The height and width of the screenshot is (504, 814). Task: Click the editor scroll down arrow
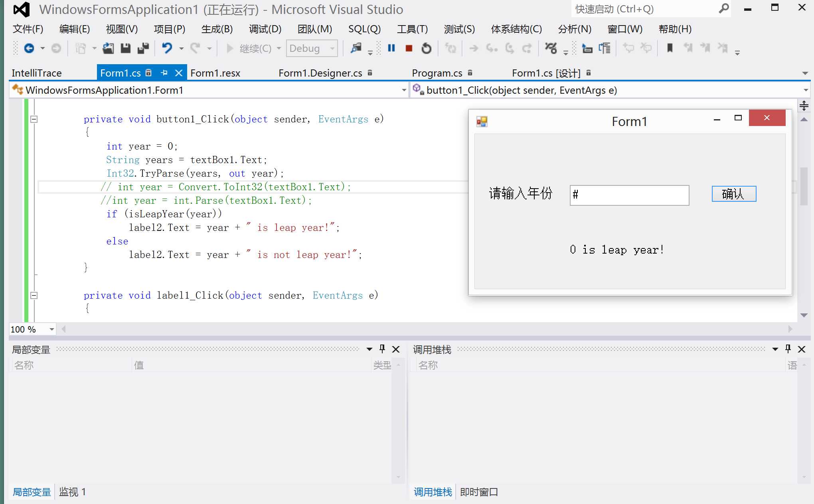coord(804,315)
